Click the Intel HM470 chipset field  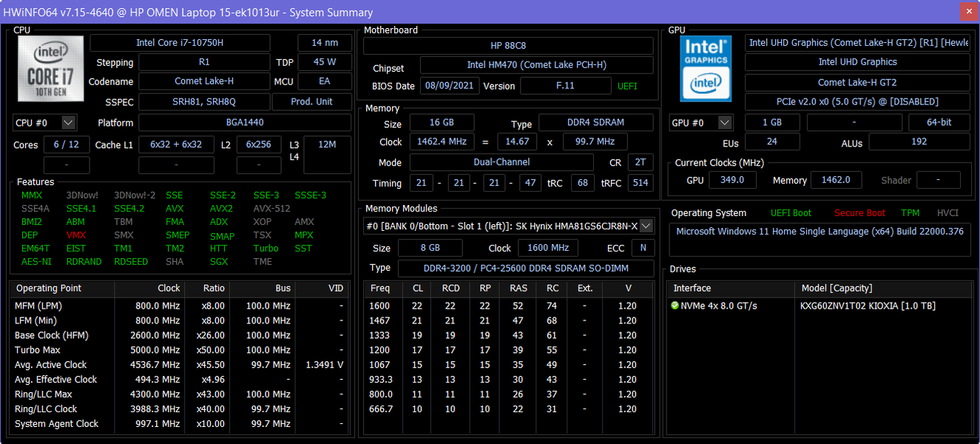point(536,65)
